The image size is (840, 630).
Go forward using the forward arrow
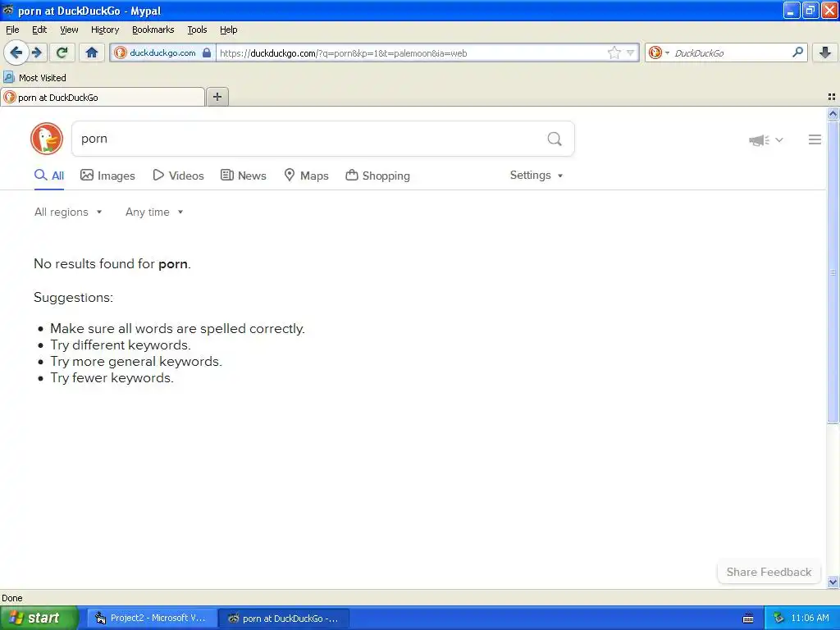tap(37, 52)
